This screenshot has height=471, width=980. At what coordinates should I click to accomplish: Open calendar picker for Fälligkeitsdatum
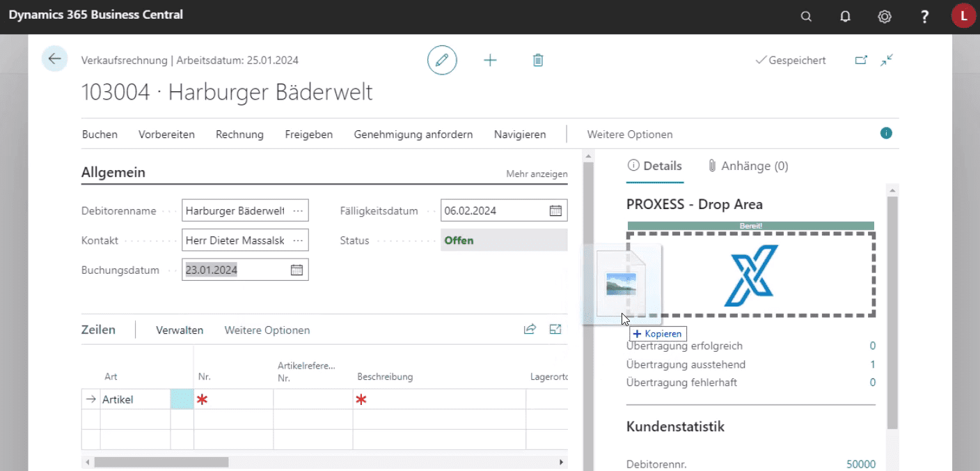555,210
